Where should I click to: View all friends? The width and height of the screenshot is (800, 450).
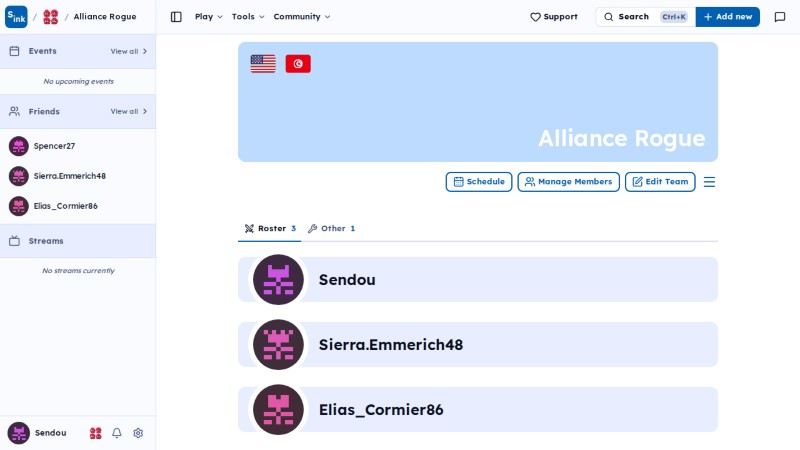[129, 111]
